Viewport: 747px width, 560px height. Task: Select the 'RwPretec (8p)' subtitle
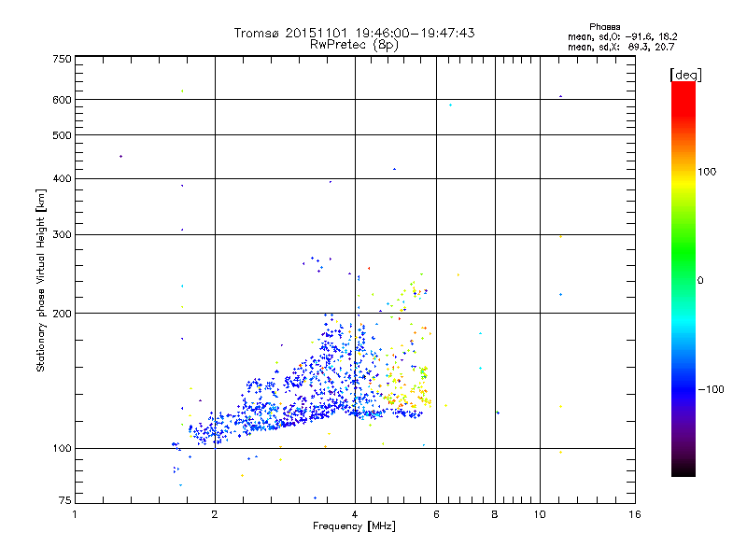tap(354, 45)
